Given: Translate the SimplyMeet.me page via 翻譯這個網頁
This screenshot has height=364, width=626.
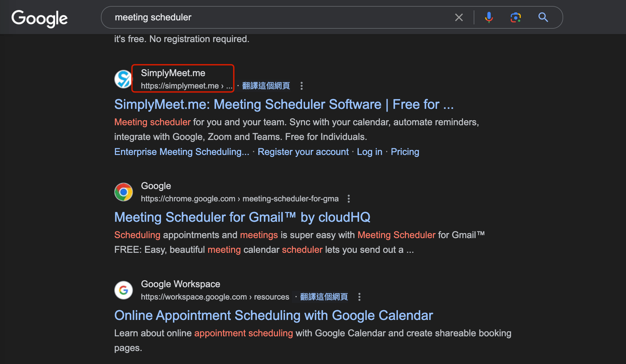Looking at the screenshot, I should [266, 86].
